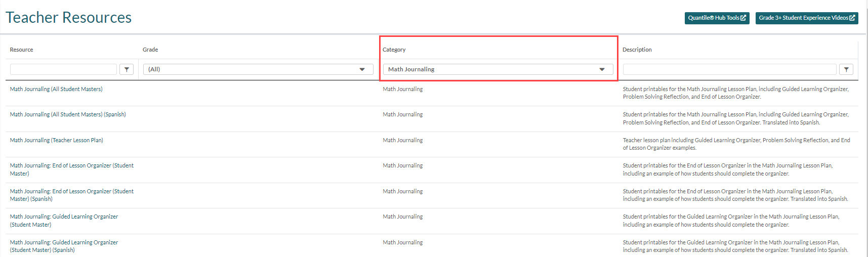Open End of Lesson Organizer (Student Master)
The width and height of the screenshot is (868, 257).
(72, 169)
